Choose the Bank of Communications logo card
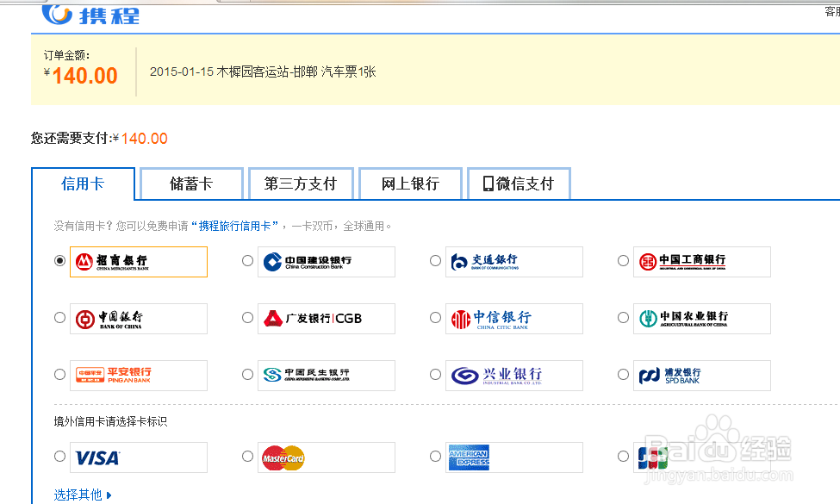 pos(514,262)
